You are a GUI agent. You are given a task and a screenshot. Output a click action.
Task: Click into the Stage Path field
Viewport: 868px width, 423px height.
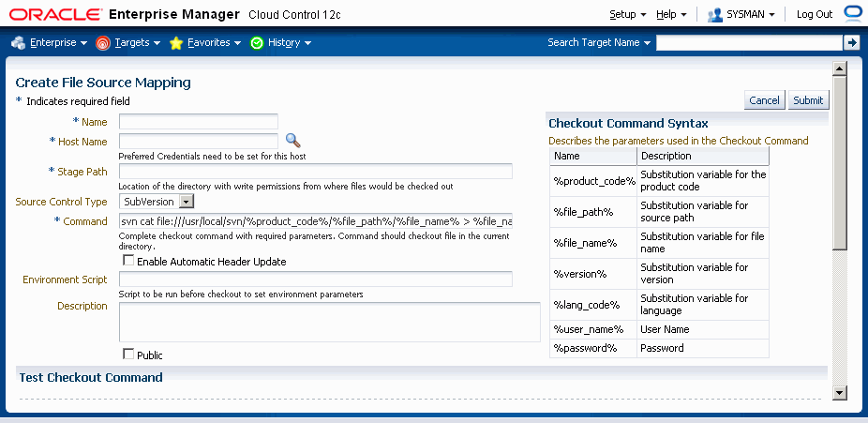316,171
